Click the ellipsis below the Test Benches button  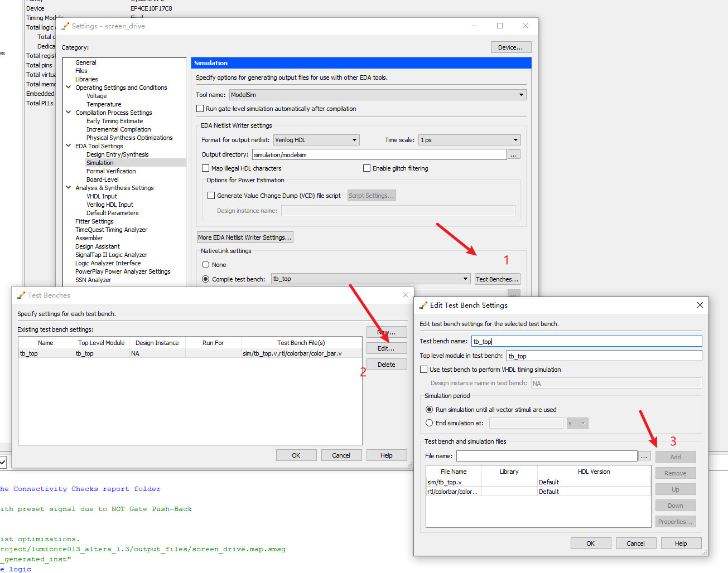tap(513, 292)
